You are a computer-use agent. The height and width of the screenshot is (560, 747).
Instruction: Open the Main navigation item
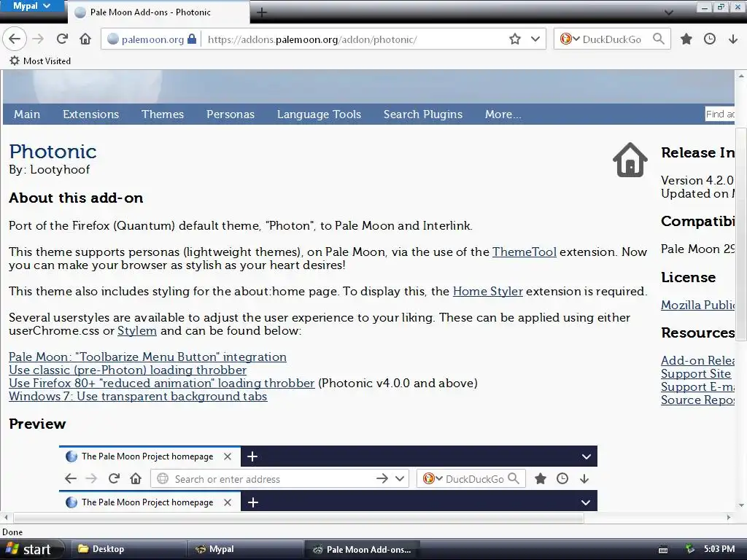coord(27,114)
